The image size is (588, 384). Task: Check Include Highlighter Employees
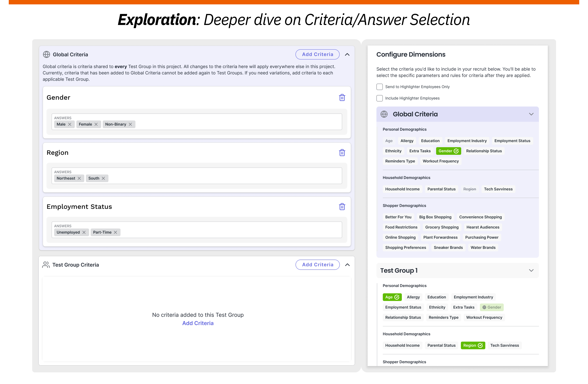click(379, 98)
